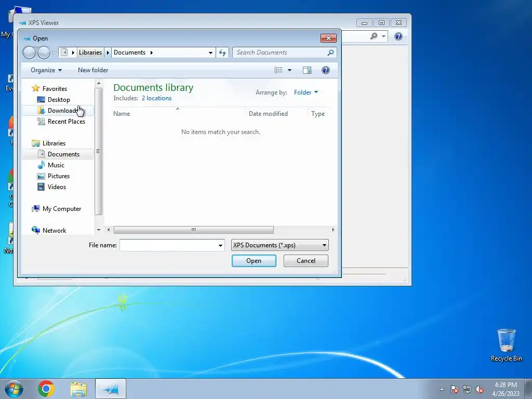Refresh the Documents folder view

coord(222,52)
